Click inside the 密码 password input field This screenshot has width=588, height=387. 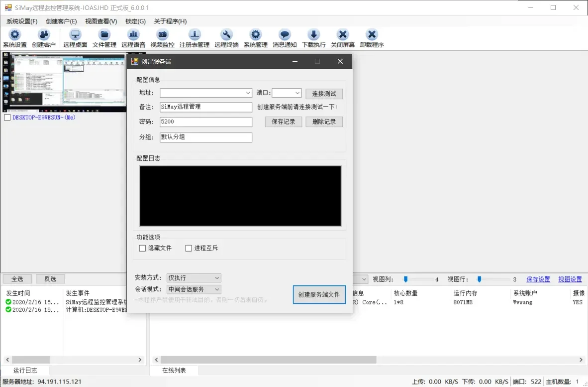pos(205,122)
